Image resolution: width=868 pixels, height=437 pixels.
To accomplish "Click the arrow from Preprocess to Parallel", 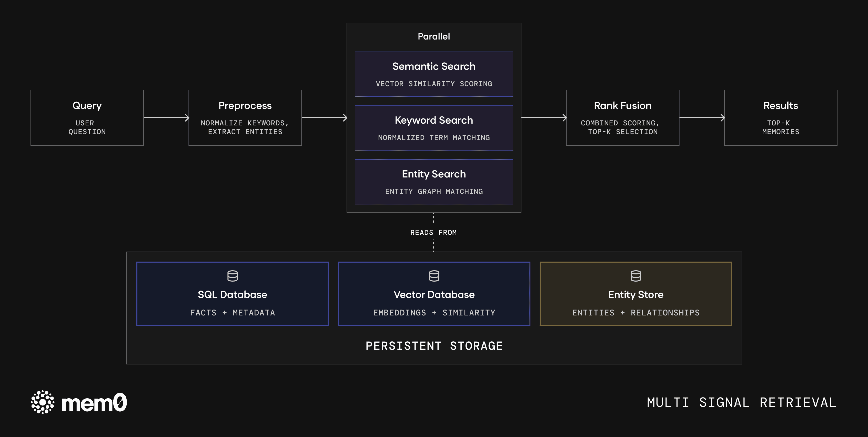I will 324,118.
